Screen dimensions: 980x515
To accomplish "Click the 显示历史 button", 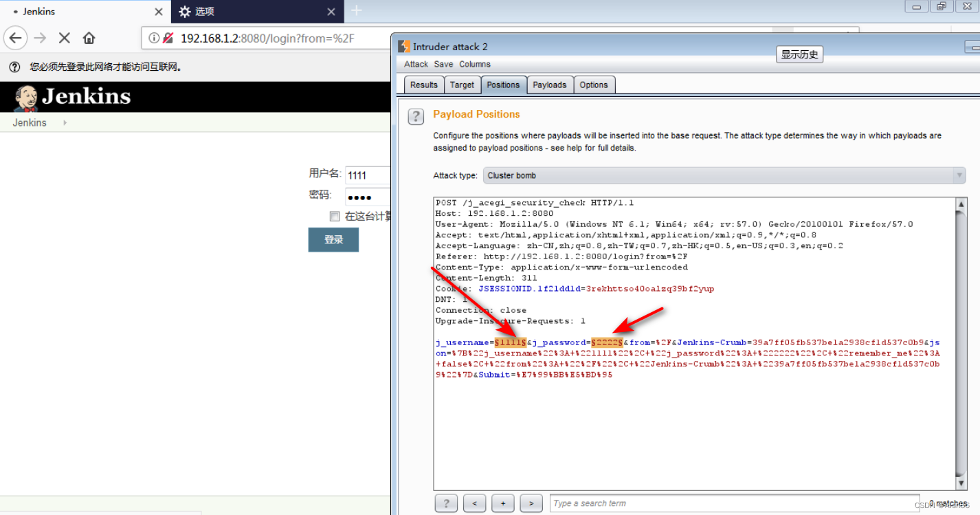I will pyautogui.click(x=799, y=54).
